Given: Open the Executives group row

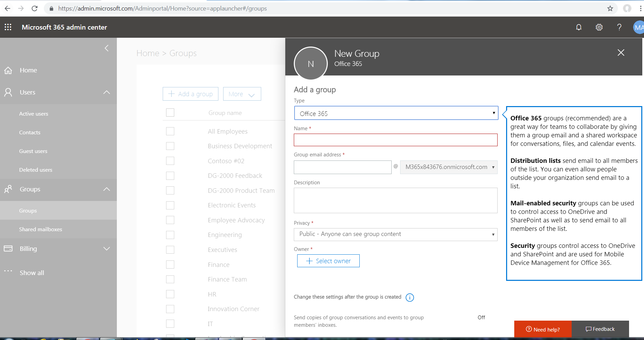Looking at the screenshot, I should tap(222, 250).
